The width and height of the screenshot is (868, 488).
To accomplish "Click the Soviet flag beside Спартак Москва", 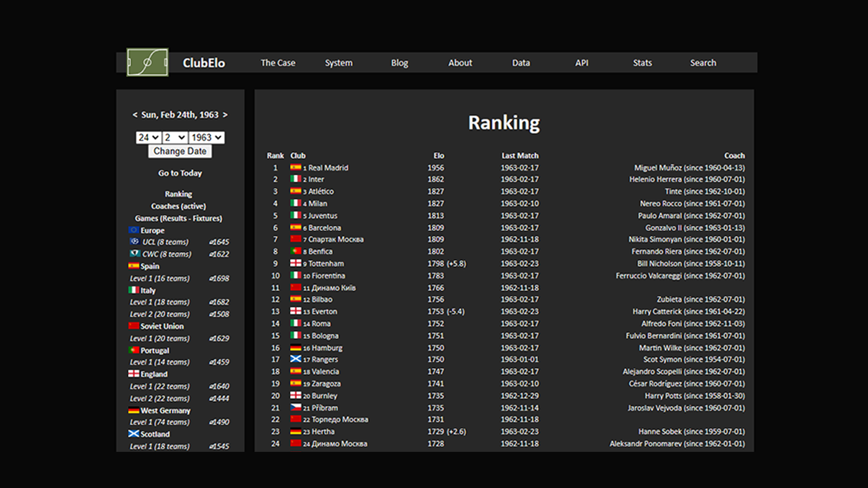I will (296, 239).
